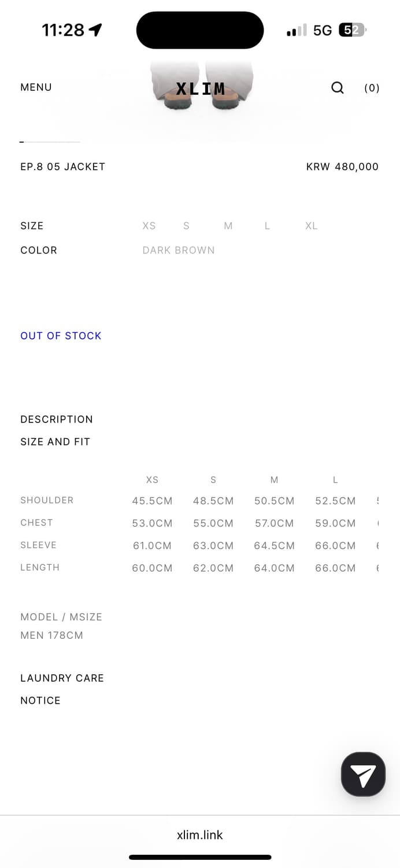400x868 pixels.
Task: Expand the Notice section
Action: pos(40,700)
